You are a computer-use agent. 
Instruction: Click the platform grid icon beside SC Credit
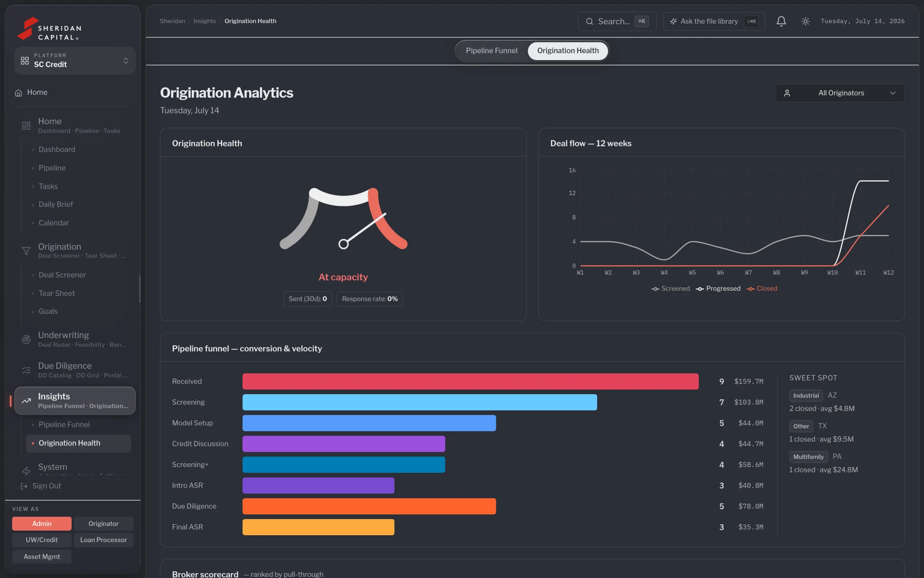(x=25, y=60)
